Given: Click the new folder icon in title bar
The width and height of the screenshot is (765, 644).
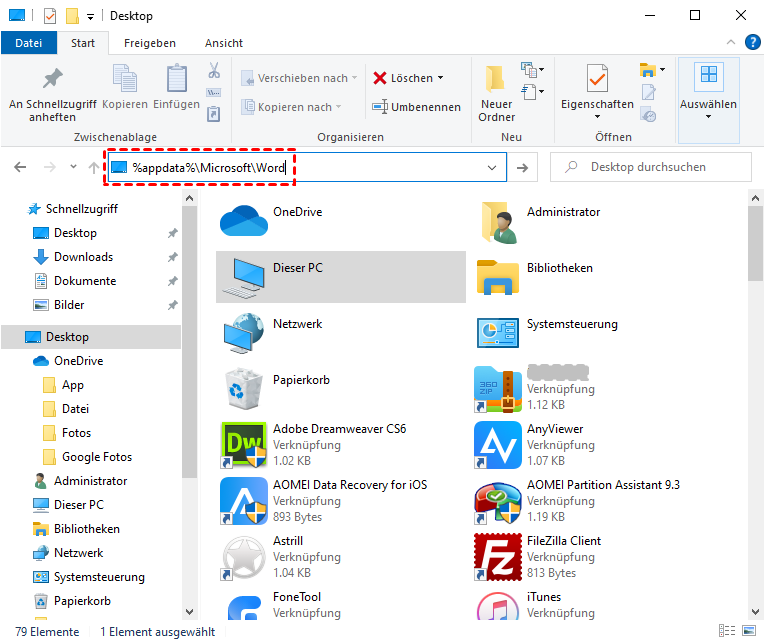Looking at the screenshot, I should tap(72, 16).
